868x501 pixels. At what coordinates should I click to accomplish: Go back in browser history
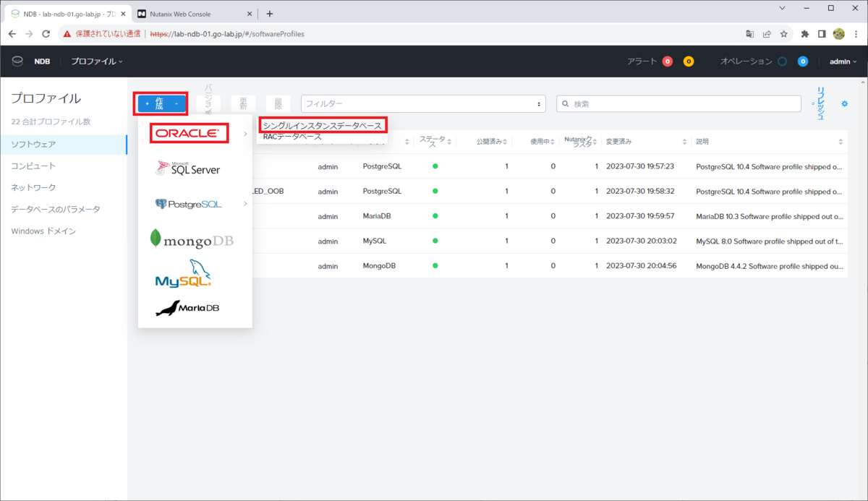point(12,34)
